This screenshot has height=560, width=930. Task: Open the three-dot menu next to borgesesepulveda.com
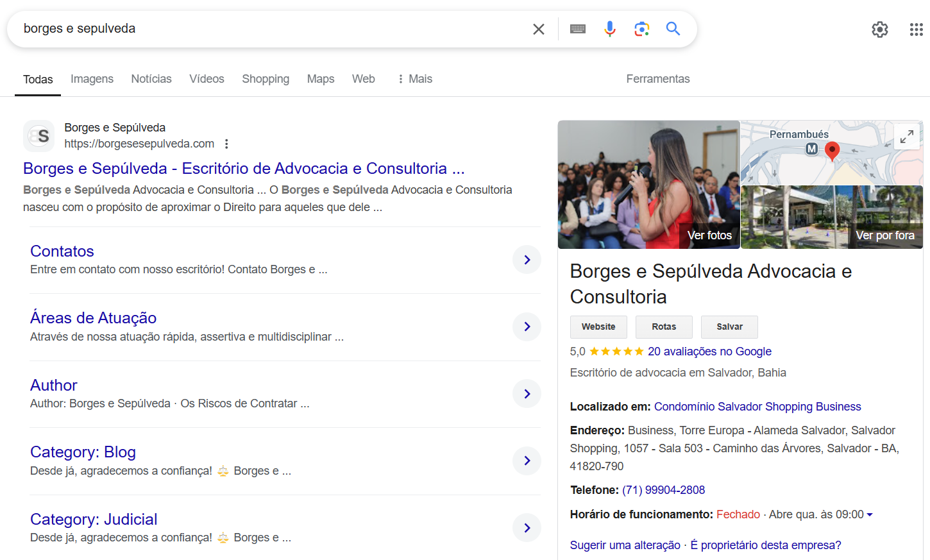coord(226,144)
